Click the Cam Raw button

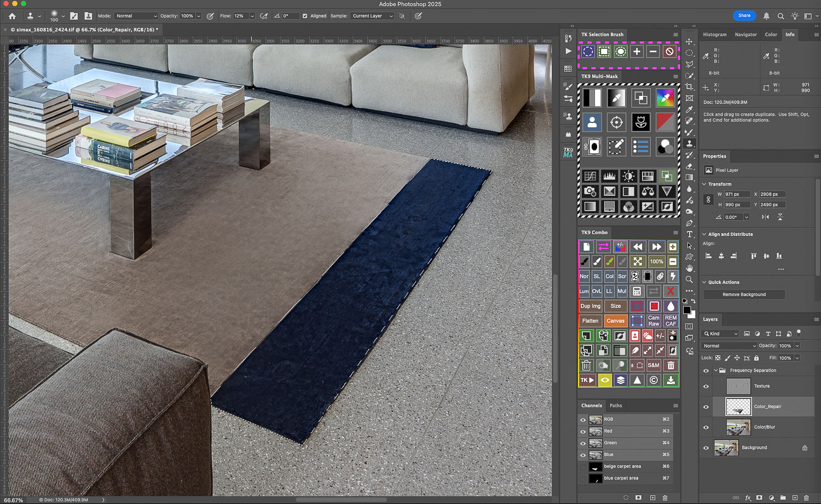pyautogui.click(x=654, y=321)
